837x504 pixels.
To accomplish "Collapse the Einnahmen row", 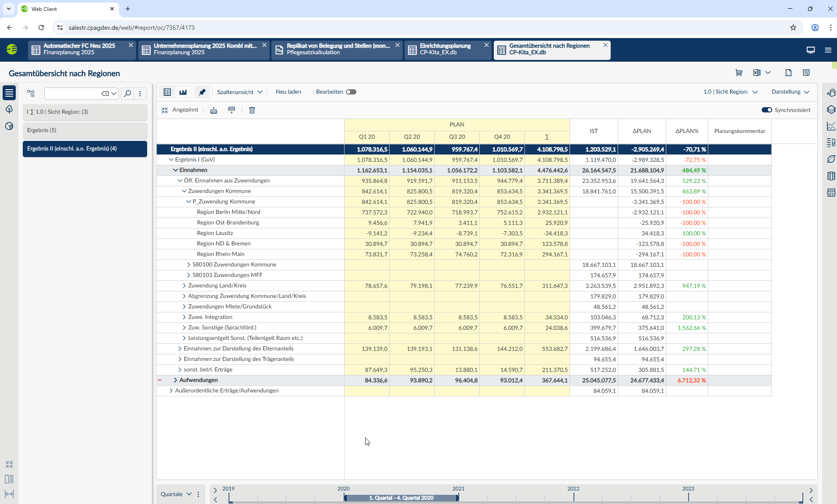I will (176, 170).
